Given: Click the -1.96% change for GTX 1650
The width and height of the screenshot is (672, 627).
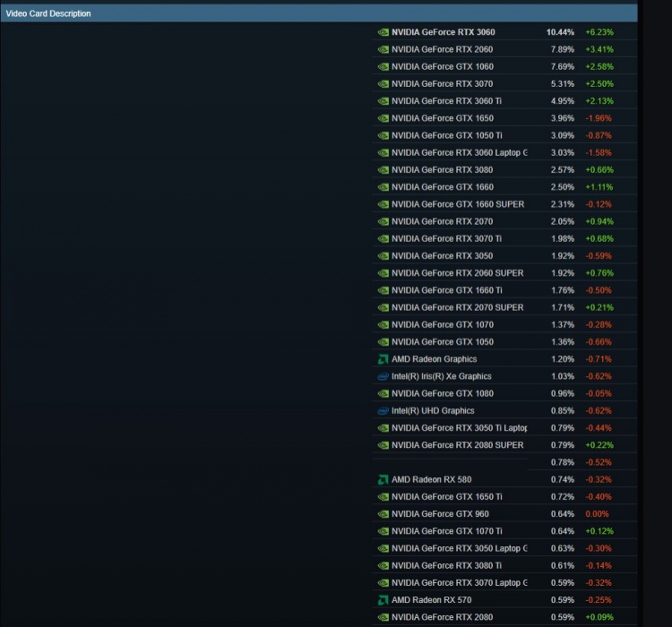Looking at the screenshot, I should tap(599, 118).
